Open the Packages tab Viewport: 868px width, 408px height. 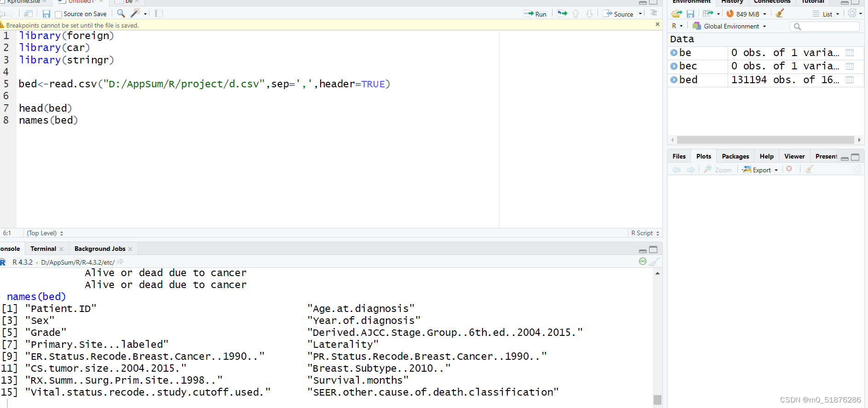tap(735, 157)
